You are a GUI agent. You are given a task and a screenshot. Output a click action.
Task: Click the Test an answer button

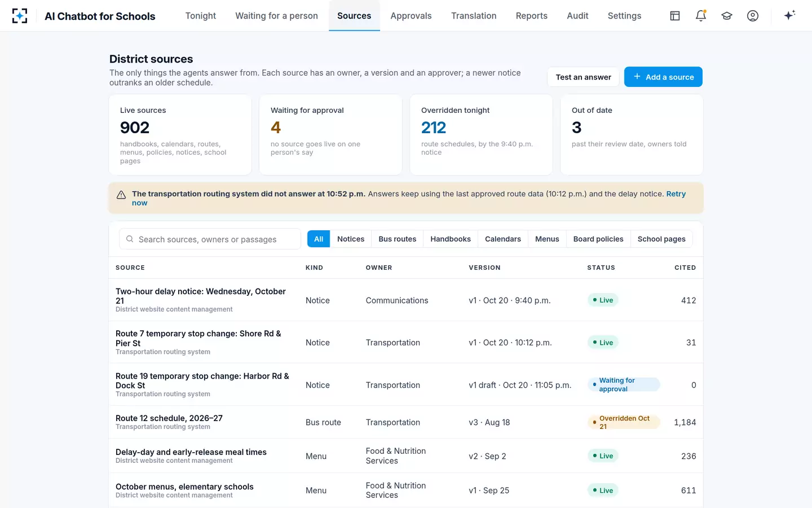tap(583, 77)
